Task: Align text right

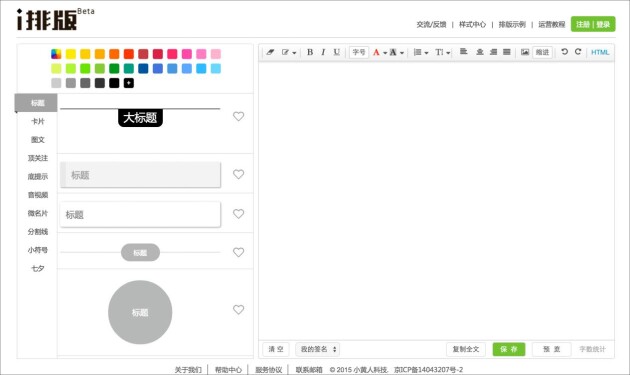Action: 493,52
